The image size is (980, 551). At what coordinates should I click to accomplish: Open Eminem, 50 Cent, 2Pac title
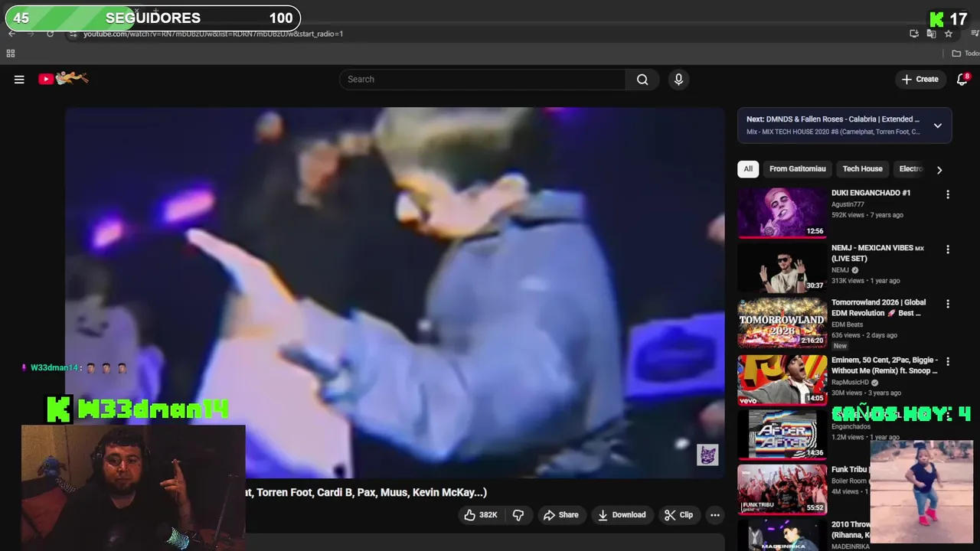tap(884, 365)
